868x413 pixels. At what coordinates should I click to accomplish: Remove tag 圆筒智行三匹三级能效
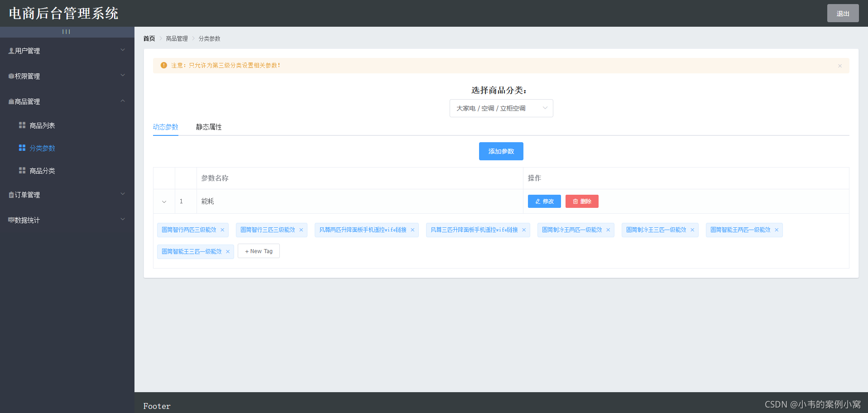tap(301, 230)
